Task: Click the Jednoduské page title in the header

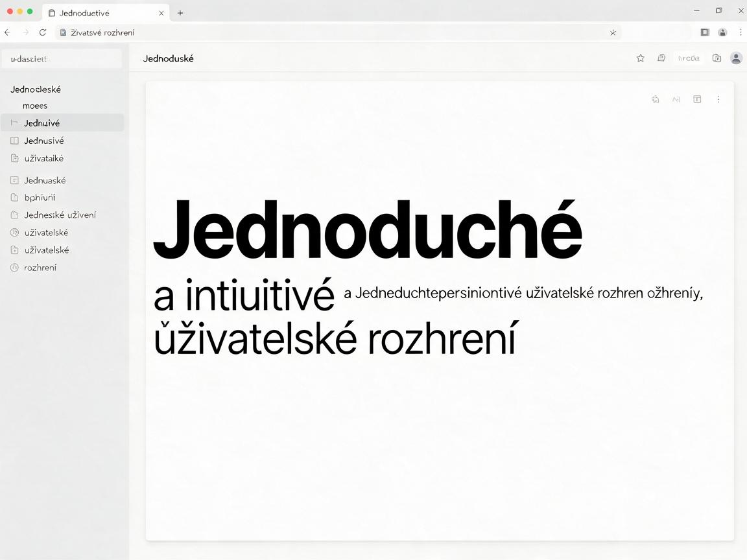Action: pos(168,58)
